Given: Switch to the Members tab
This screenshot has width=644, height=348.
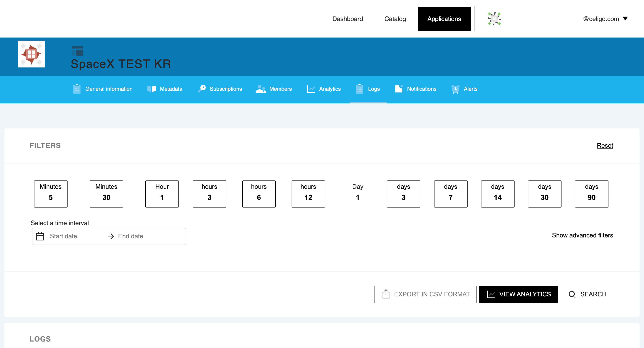Looking at the screenshot, I should pyautogui.click(x=273, y=89).
